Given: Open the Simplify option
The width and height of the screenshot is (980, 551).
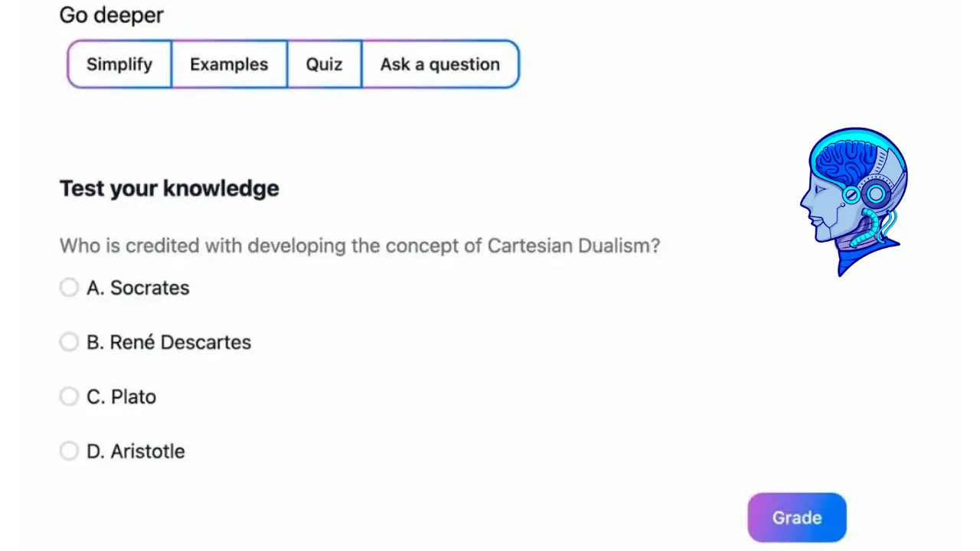Looking at the screenshot, I should 119,64.
